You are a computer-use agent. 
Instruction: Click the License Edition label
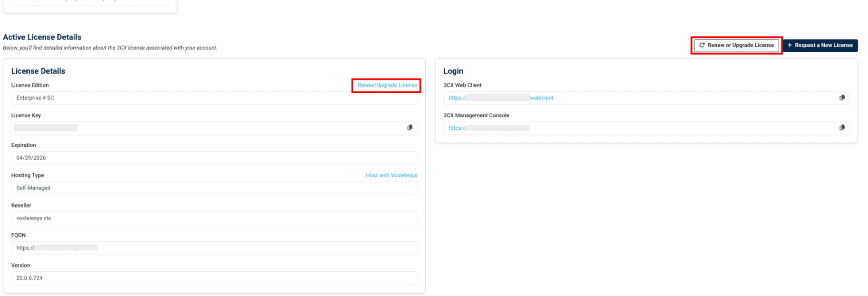(30, 86)
